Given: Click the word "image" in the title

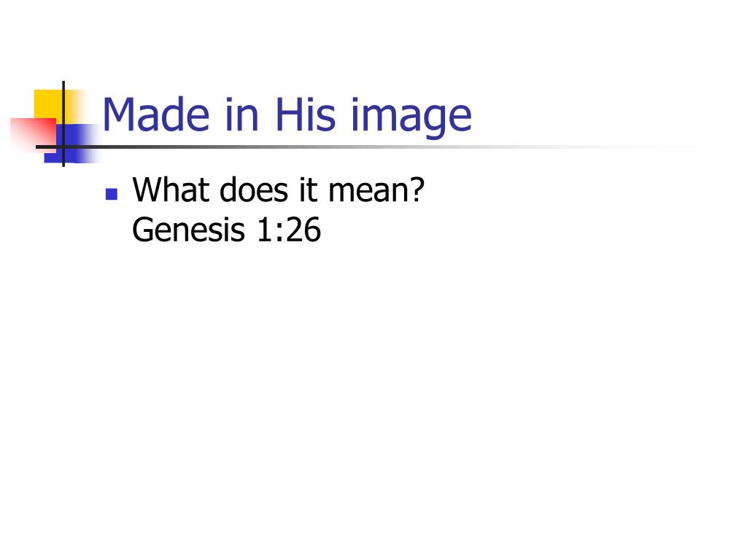Looking at the screenshot, I should 411,117.
